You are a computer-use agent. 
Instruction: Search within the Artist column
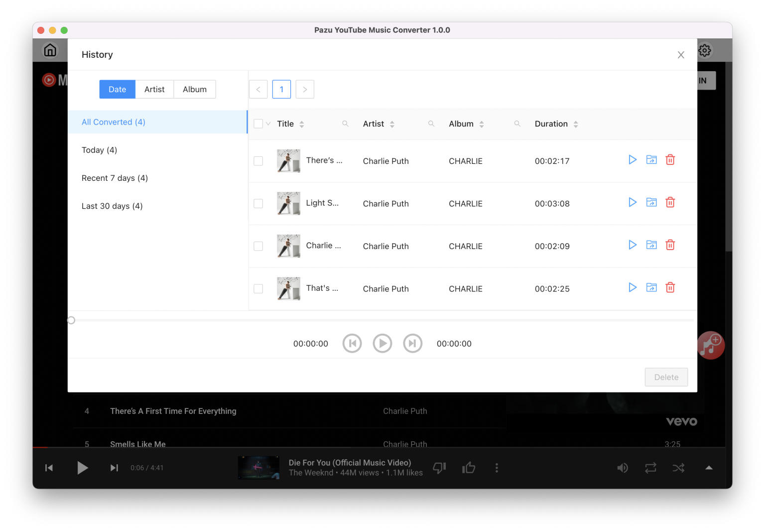431,123
